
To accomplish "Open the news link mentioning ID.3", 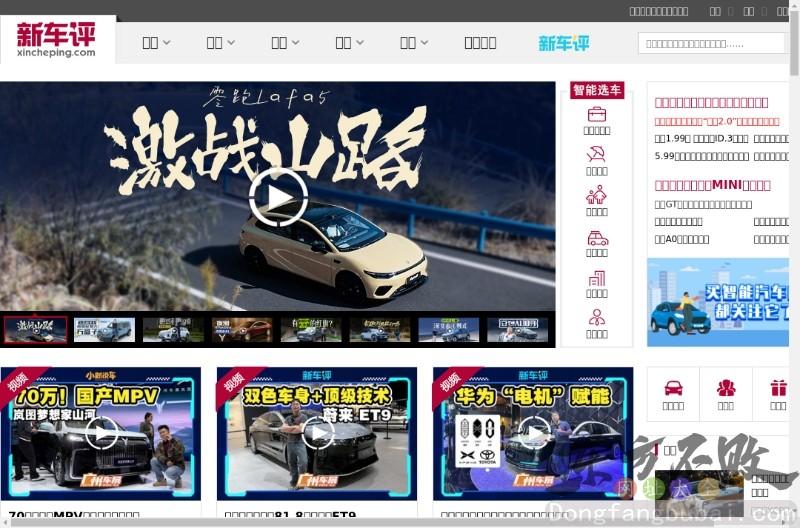I will point(721,138).
